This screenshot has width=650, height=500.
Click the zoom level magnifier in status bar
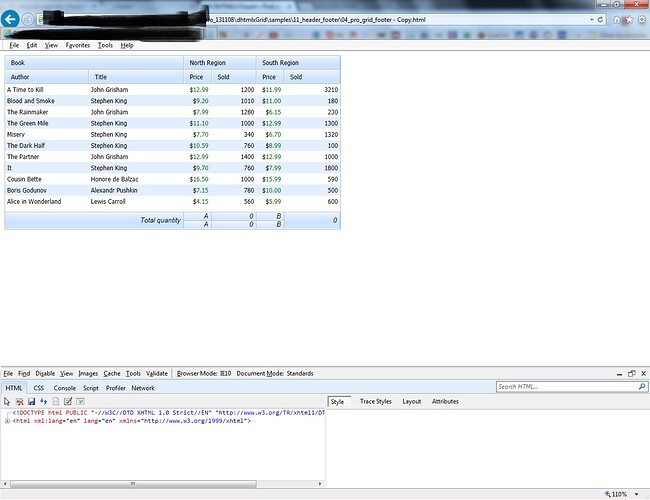(x=607, y=494)
